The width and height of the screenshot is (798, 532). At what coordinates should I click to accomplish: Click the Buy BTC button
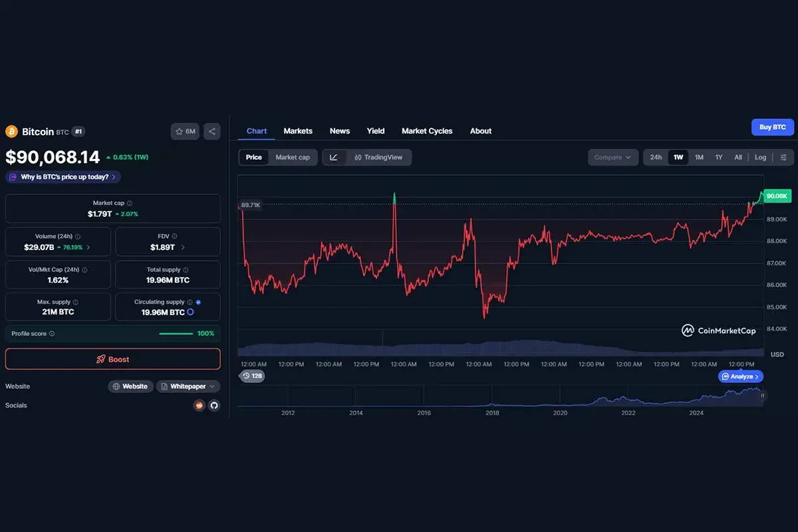pos(772,127)
